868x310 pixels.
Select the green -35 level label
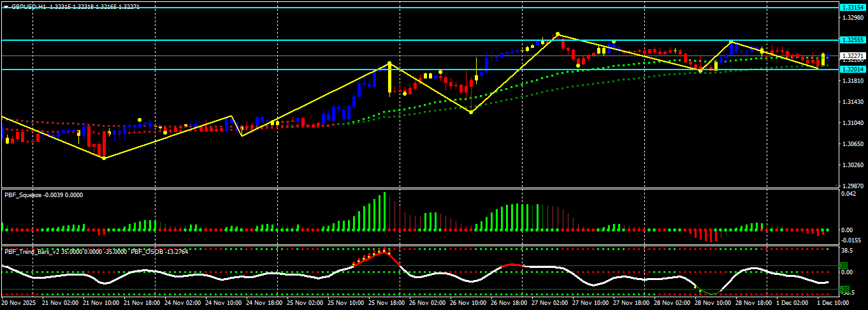pyautogui.click(x=844, y=290)
